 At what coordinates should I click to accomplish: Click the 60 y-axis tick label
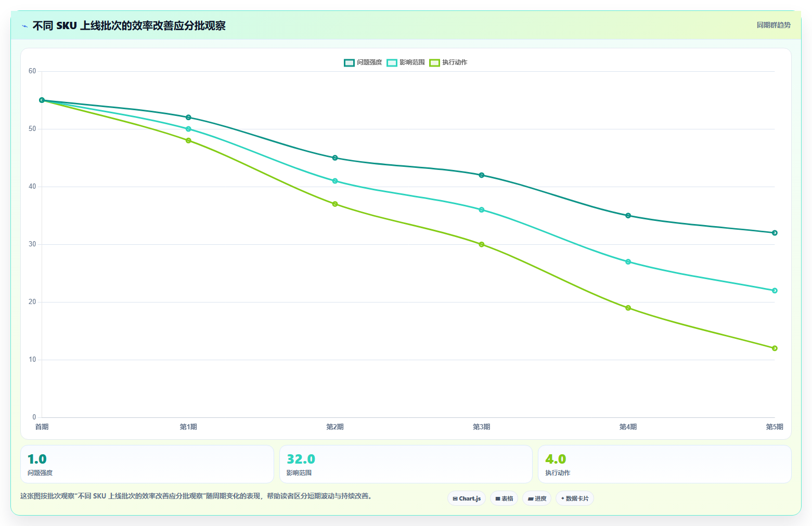(32, 71)
